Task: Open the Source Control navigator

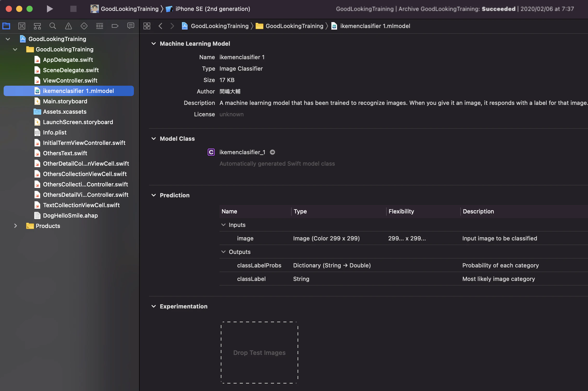Action: (x=22, y=26)
